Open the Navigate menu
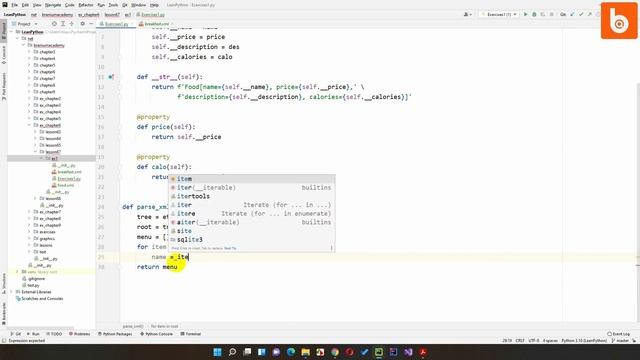The height and width of the screenshot is (360, 640). pos(53,5)
